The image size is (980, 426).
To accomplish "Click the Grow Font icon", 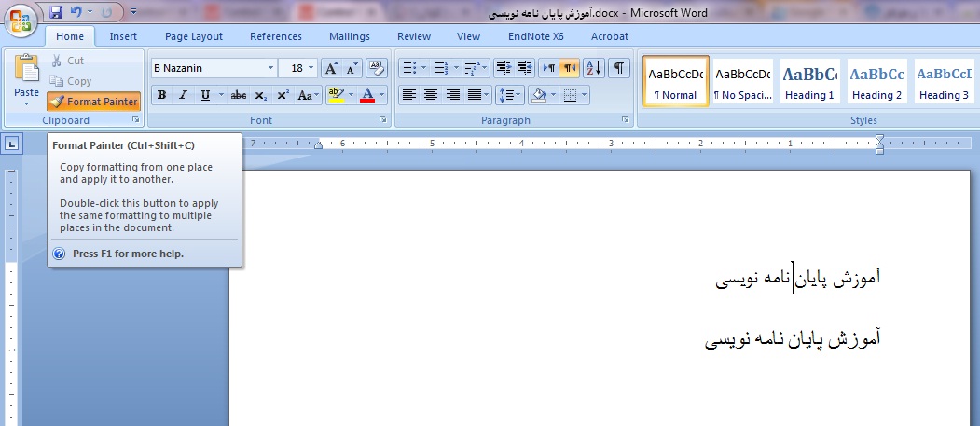I will (x=331, y=68).
